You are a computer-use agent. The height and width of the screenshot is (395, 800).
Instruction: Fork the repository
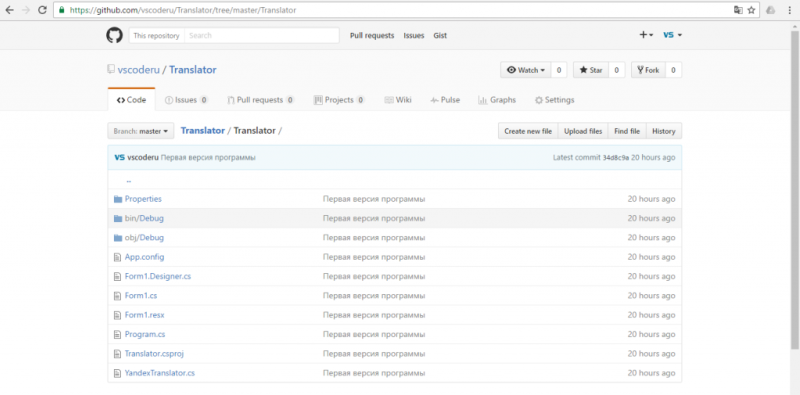click(648, 70)
